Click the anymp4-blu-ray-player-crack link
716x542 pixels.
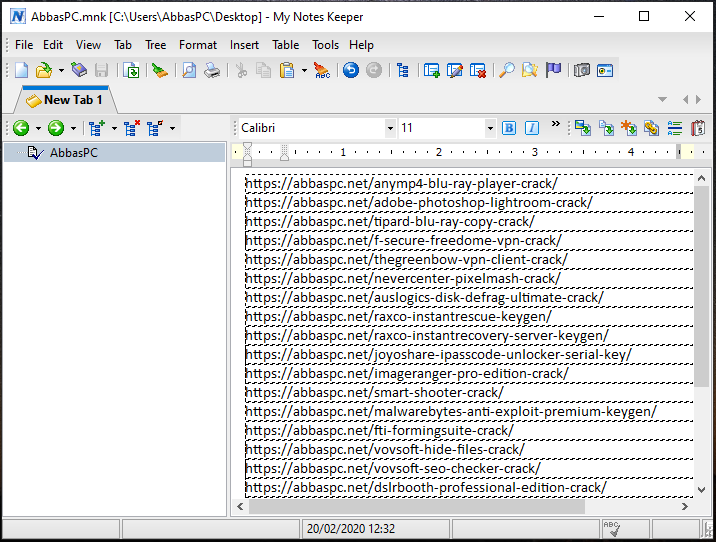tap(401, 184)
